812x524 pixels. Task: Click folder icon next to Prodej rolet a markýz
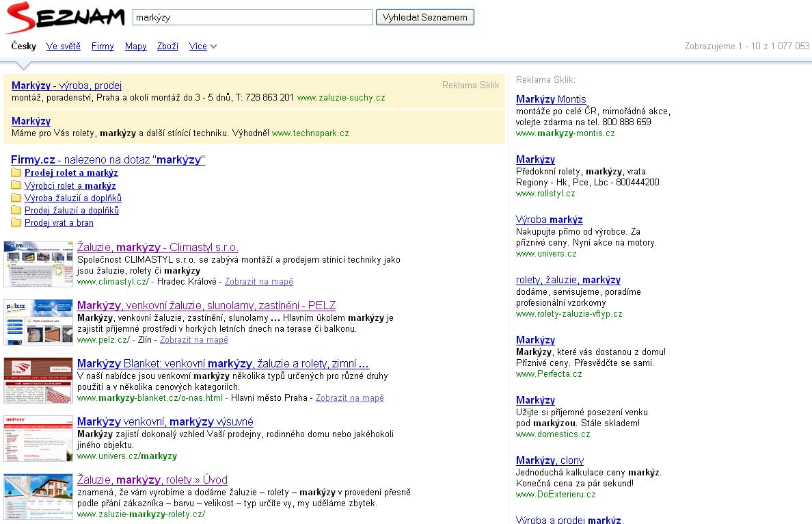(16, 172)
